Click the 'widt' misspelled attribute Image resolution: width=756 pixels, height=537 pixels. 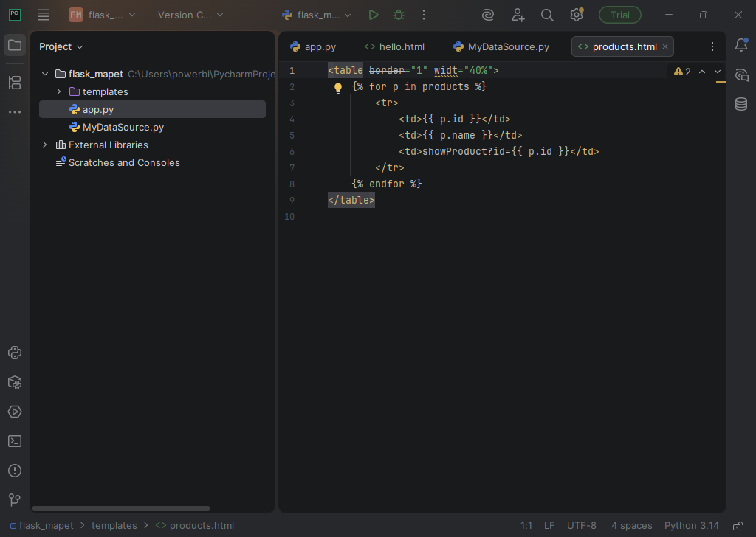(x=445, y=71)
